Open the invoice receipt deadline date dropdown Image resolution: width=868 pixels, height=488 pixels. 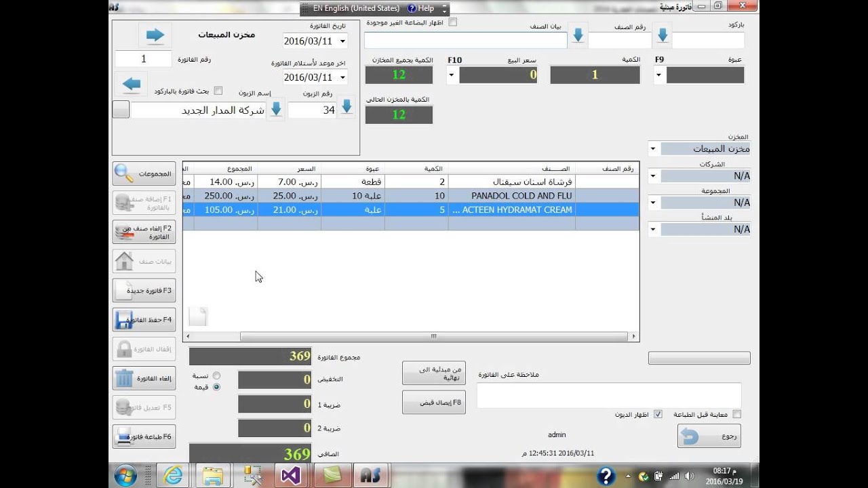[342, 77]
